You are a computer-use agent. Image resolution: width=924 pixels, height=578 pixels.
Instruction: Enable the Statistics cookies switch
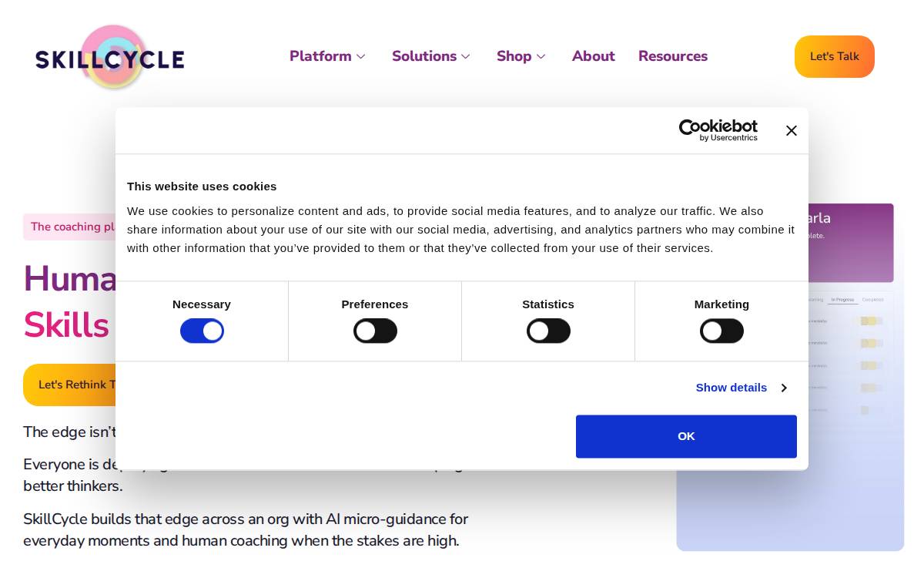pyautogui.click(x=548, y=331)
